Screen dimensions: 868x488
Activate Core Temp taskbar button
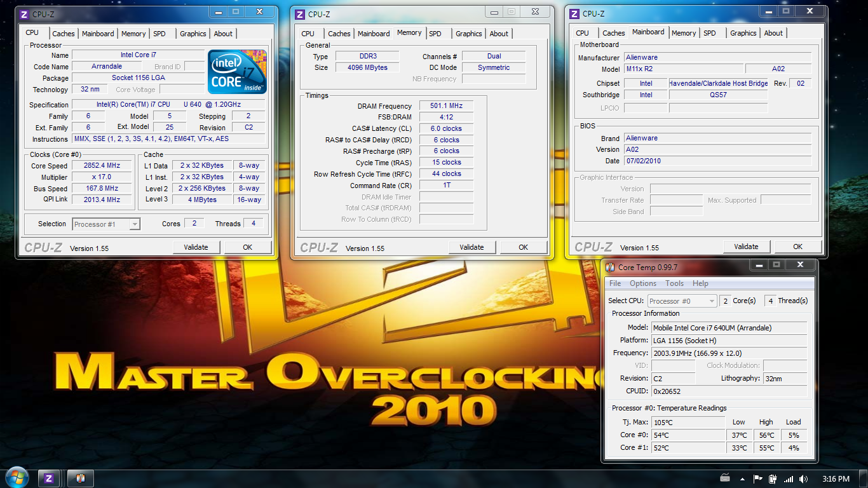pyautogui.click(x=81, y=478)
